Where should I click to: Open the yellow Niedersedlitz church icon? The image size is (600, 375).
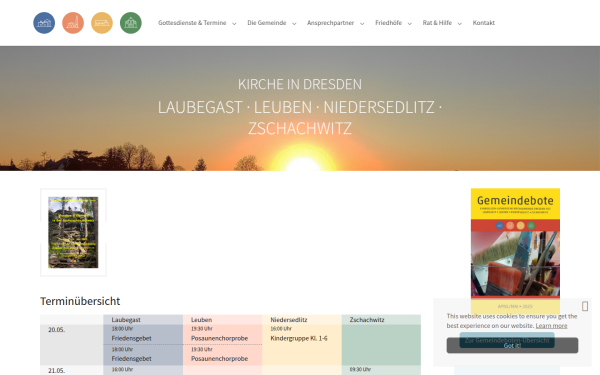tap(102, 23)
